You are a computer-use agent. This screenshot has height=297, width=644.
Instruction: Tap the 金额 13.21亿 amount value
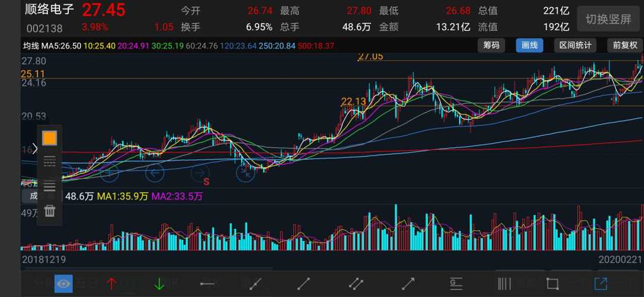[453, 27]
